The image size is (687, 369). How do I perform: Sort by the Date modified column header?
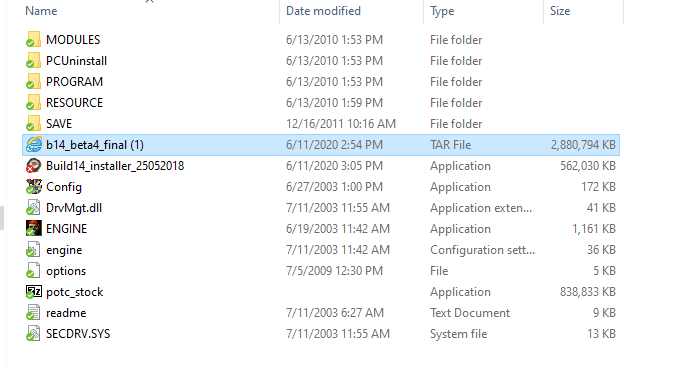[323, 11]
